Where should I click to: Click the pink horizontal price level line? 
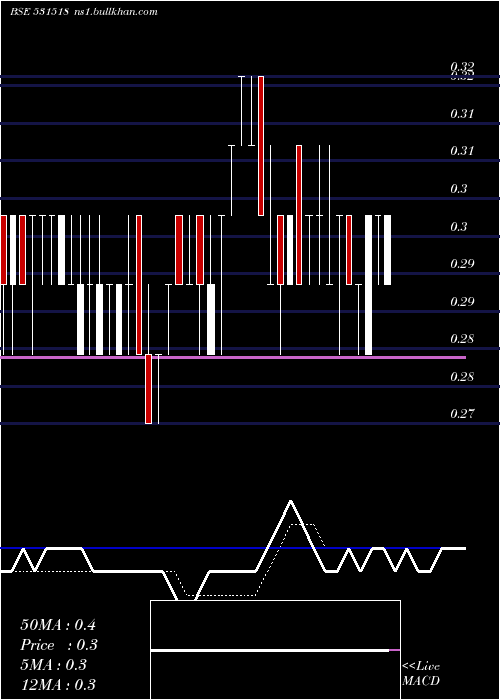233,358
